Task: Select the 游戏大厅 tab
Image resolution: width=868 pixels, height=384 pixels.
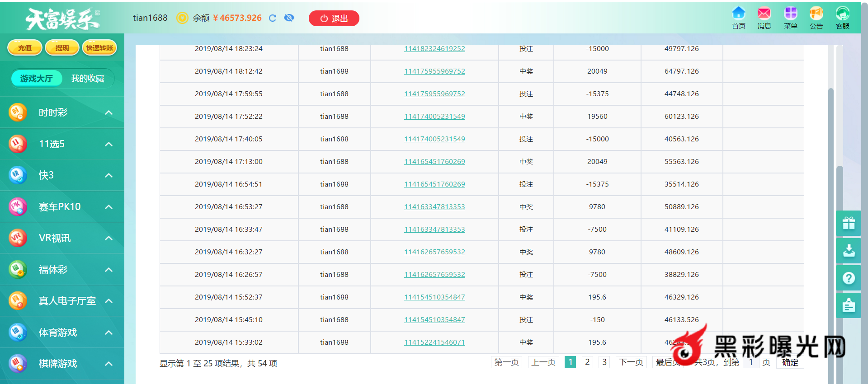Action: click(x=36, y=79)
